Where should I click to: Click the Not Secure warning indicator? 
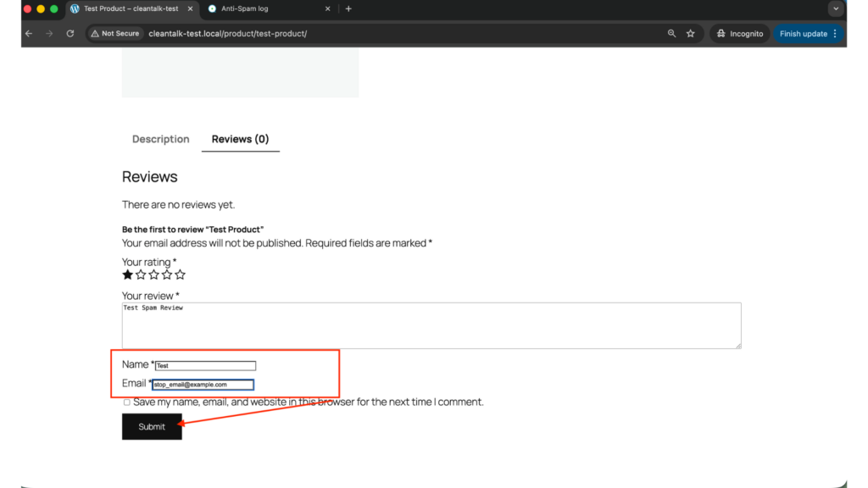(114, 33)
